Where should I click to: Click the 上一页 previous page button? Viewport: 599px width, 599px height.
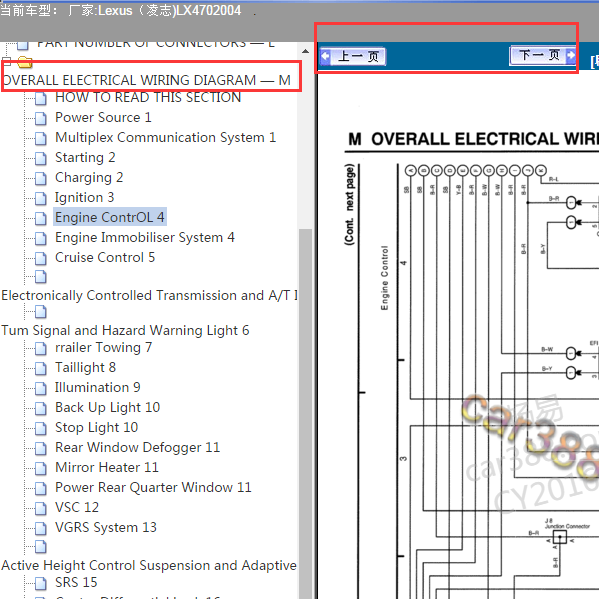(x=353, y=57)
